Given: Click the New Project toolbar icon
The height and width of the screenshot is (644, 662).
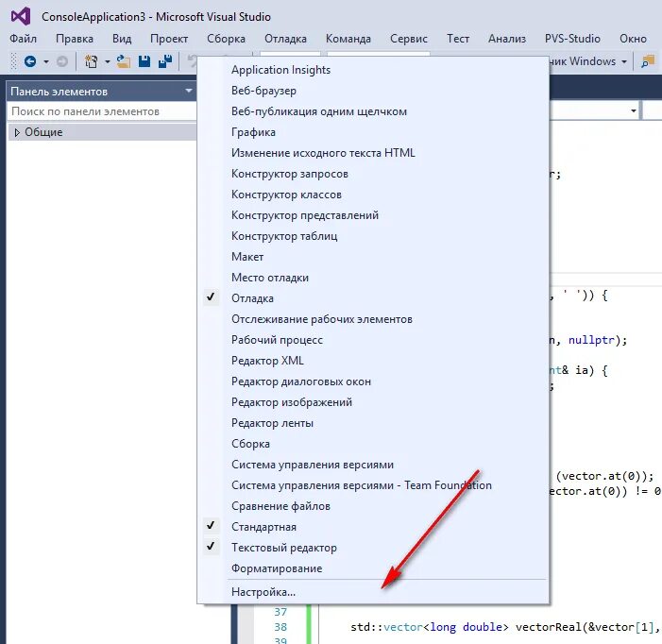Looking at the screenshot, I should (x=91, y=61).
